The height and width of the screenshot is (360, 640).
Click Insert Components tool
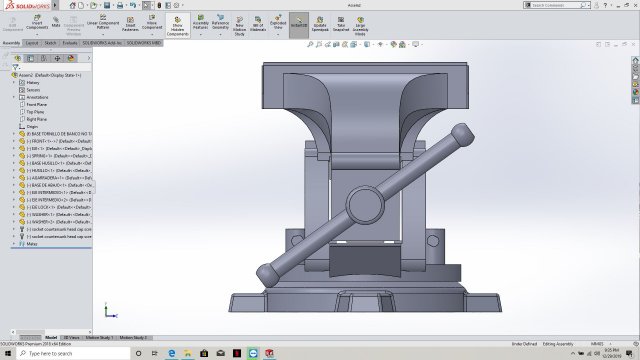37,22
